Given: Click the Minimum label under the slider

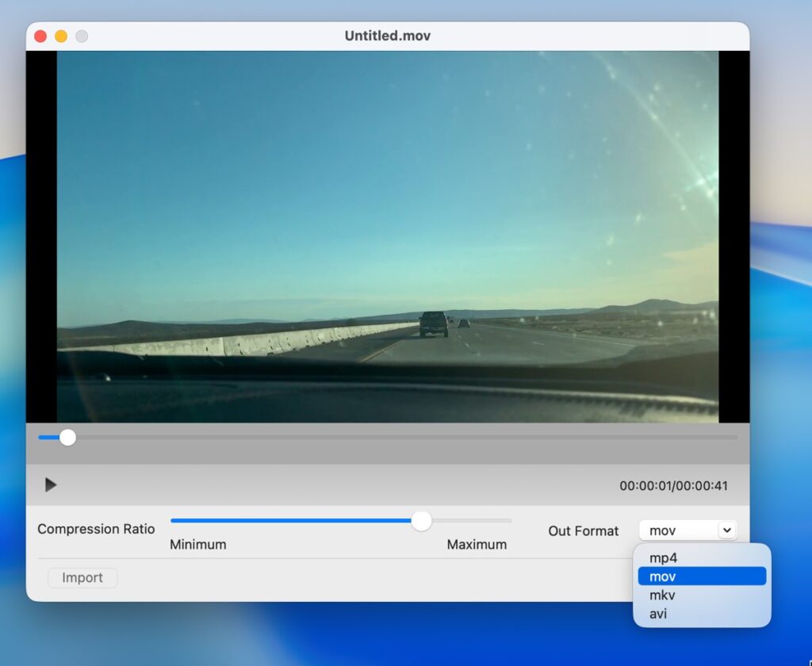Looking at the screenshot, I should click(x=198, y=545).
